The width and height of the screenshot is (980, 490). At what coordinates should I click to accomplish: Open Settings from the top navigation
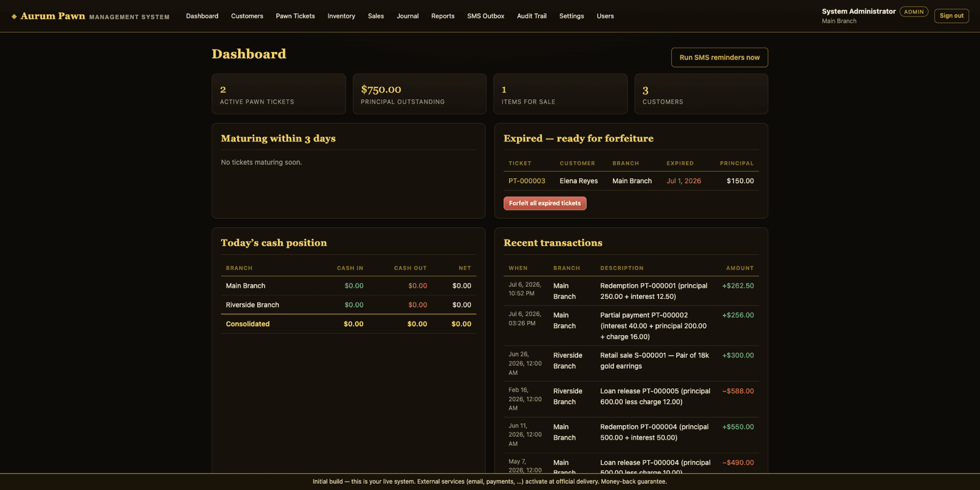pos(571,16)
